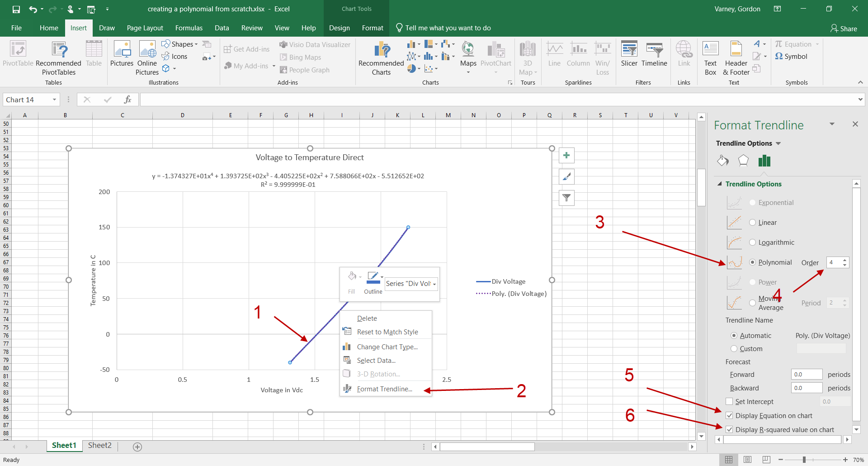The width and height of the screenshot is (868, 466).
Task: Select the Linear trendline option
Action: coord(752,223)
